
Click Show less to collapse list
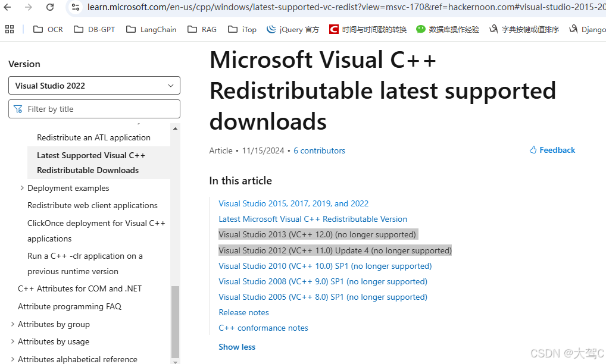[237, 347]
